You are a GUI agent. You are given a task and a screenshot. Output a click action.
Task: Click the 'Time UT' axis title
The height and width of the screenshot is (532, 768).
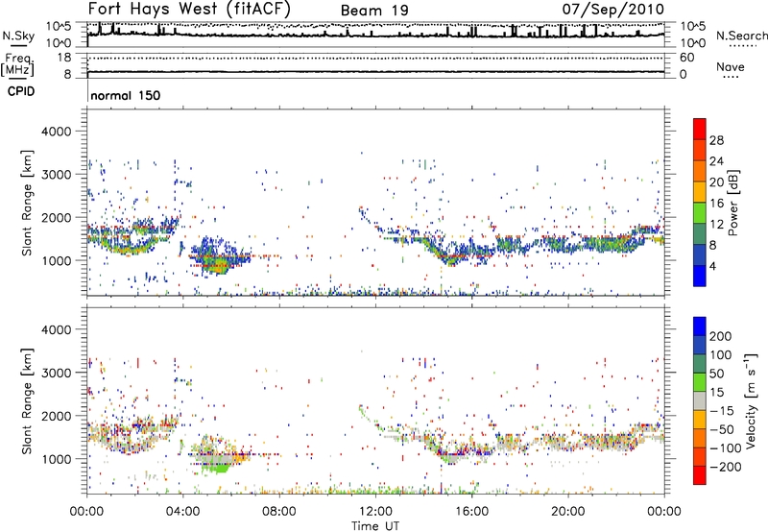(375, 525)
